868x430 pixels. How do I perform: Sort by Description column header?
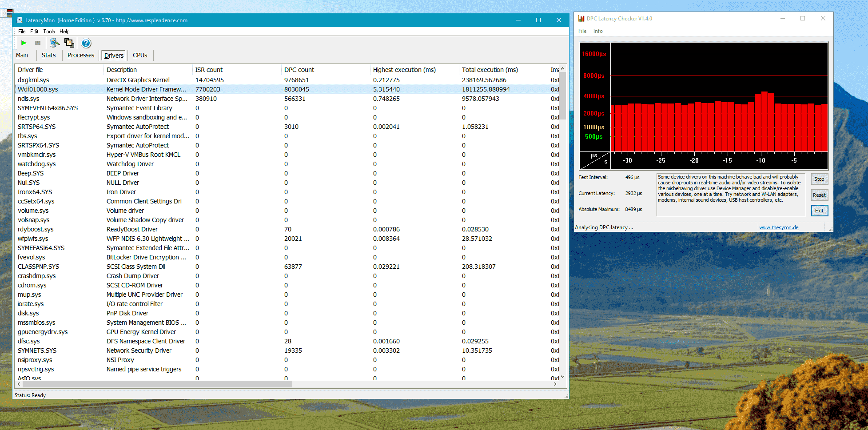click(x=148, y=70)
